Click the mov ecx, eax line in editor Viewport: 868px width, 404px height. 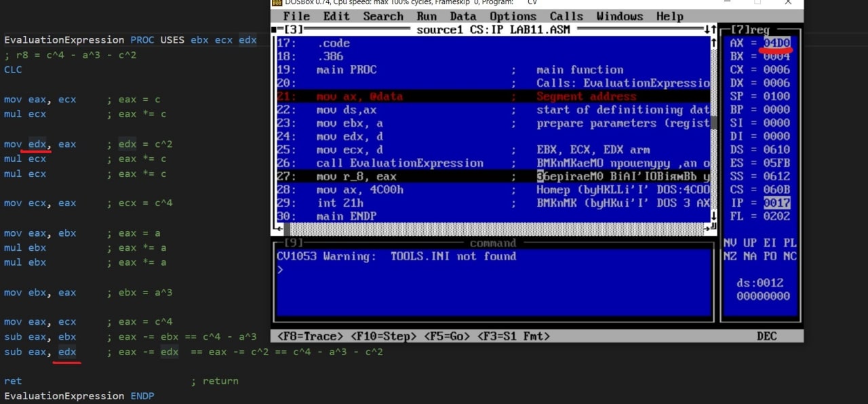click(x=88, y=203)
